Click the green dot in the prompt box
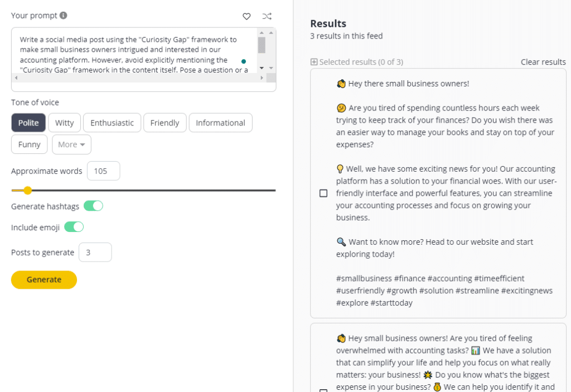The image size is (571, 392). [x=244, y=61]
